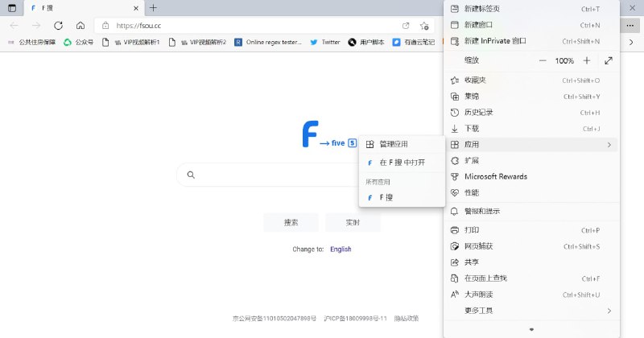644x338 pixels.
Task: Select 大声朗读 read aloud entry
Action: click(x=531, y=295)
